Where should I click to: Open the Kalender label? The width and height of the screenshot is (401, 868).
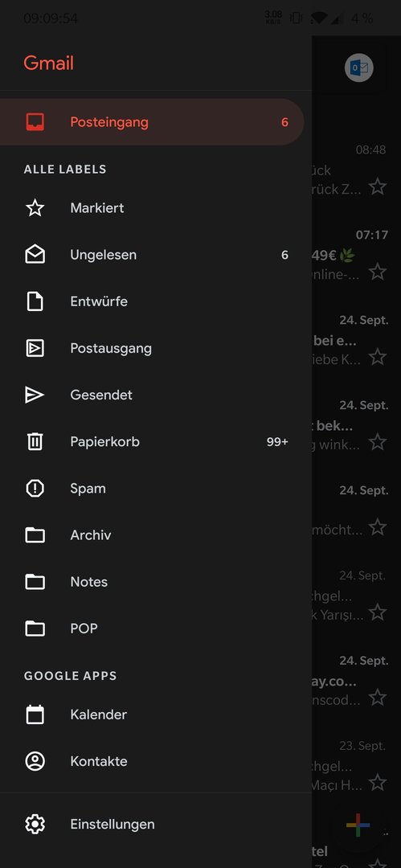(99, 714)
